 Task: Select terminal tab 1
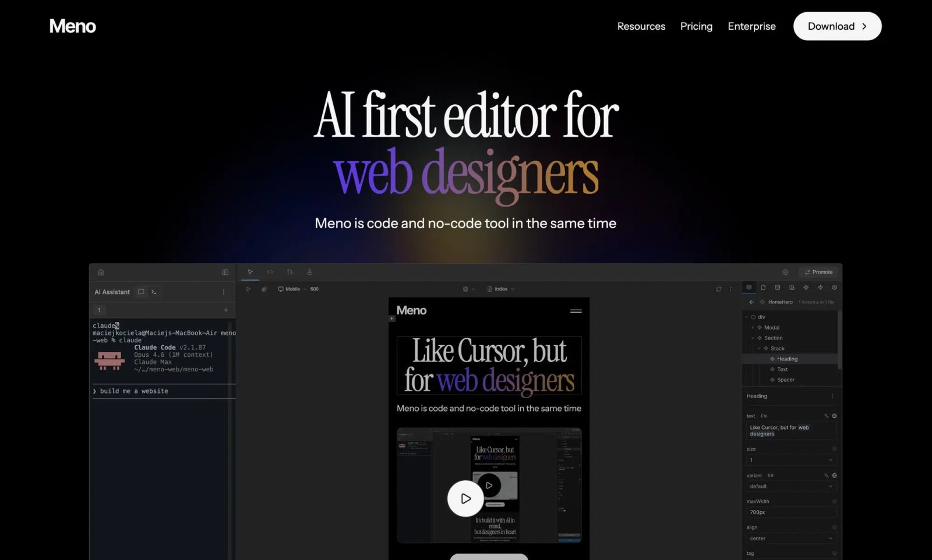[100, 310]
